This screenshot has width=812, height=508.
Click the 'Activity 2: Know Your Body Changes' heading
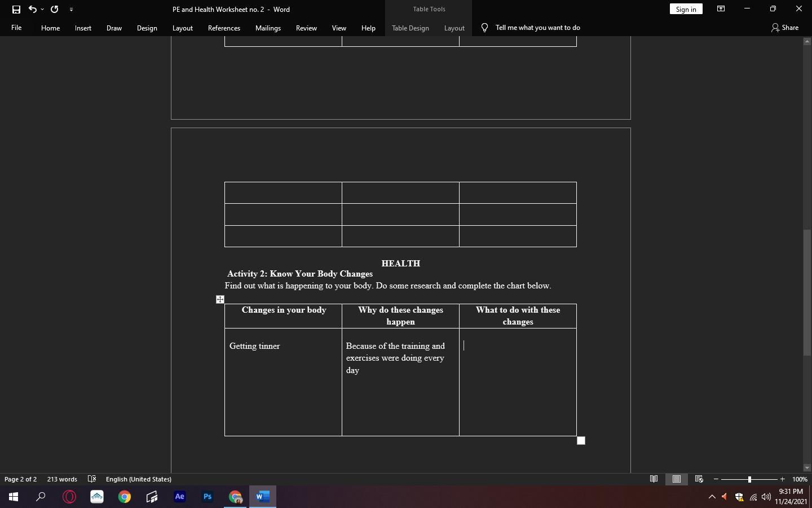(x=300, y=274)
